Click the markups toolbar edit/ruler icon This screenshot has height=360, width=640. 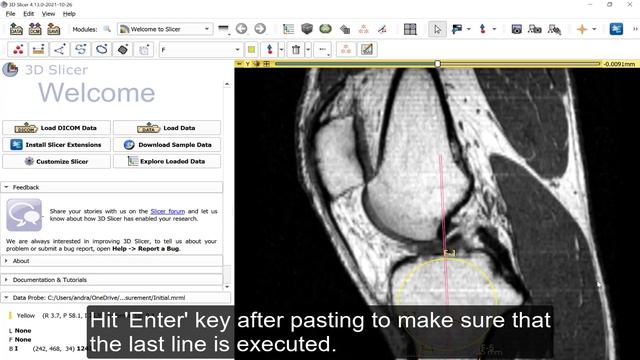pos(367,50)
